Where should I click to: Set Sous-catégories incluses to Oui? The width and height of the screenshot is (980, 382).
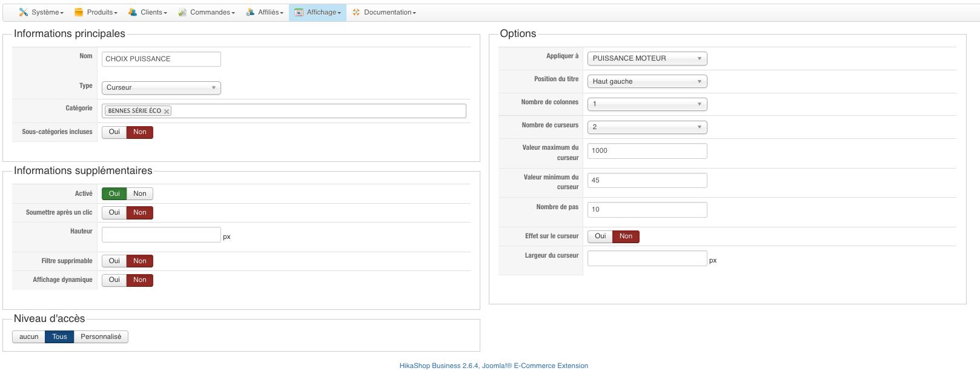[x=114, y=132]
